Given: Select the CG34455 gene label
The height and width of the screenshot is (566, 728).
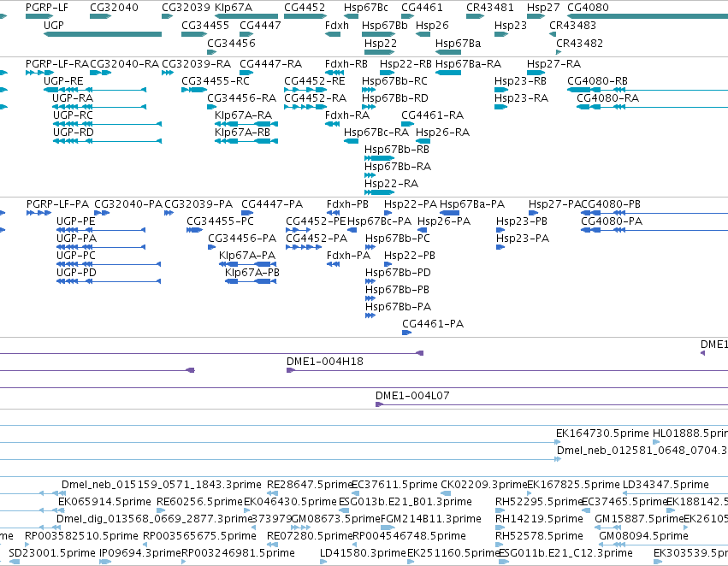Looking at the screenshot, I should (x=205, y=26).
